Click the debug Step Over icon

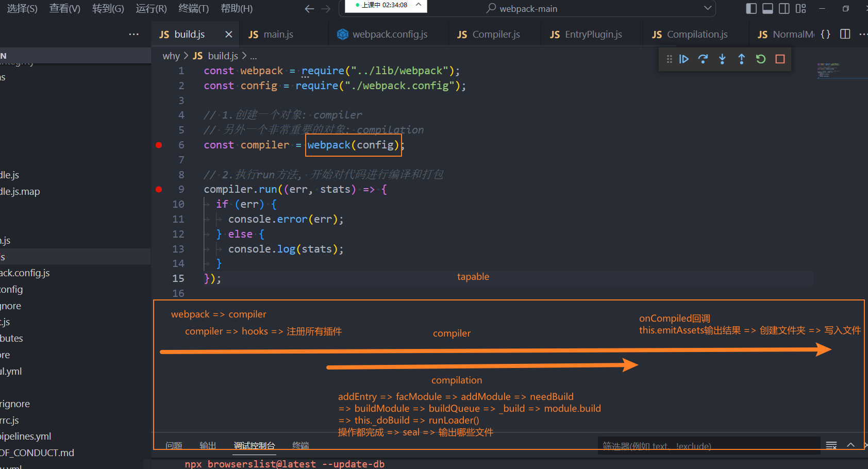pyautogui.click(x=703, y=59)
